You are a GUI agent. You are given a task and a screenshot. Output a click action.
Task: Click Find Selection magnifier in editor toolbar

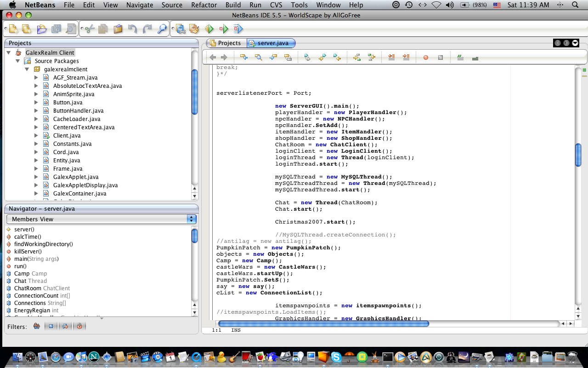point(259,57)
